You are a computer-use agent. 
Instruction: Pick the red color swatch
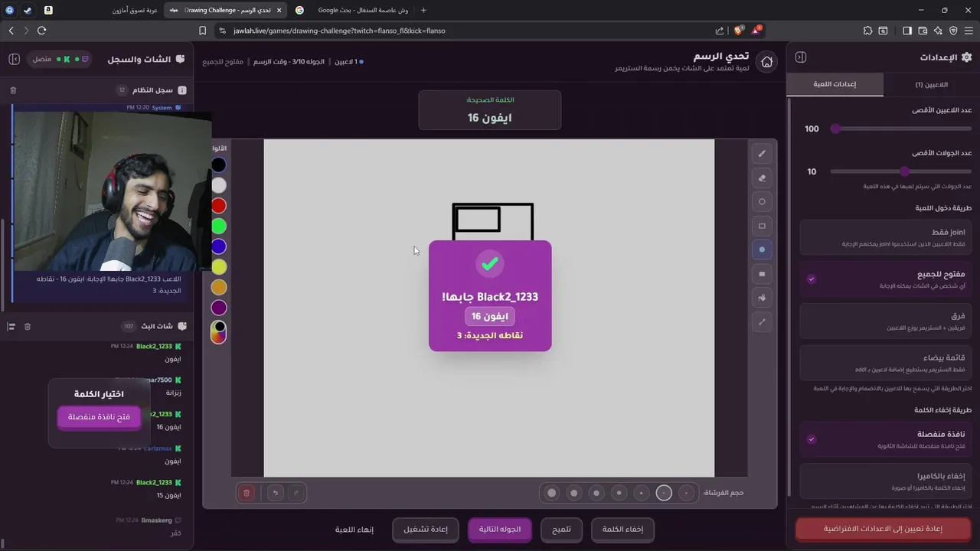tap(219, 206)
